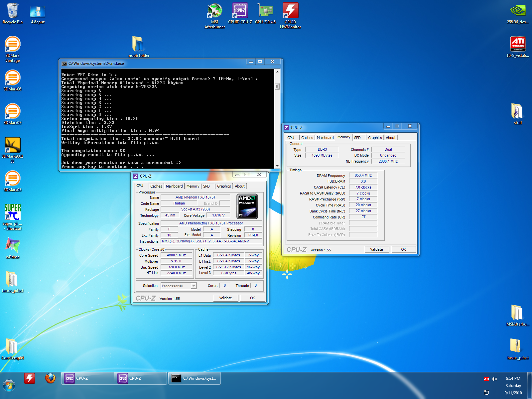Click the cmd window scrollbar thumb
Screen dimensions: 532x399
click(277, 86)
